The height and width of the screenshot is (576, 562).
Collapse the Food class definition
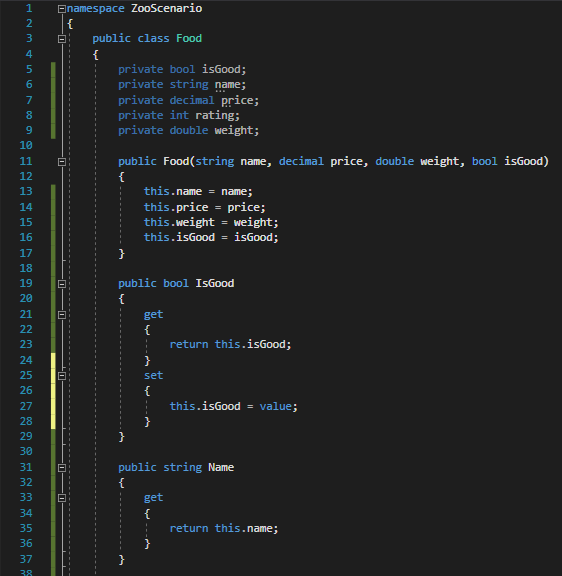click(x=62, y=39)
